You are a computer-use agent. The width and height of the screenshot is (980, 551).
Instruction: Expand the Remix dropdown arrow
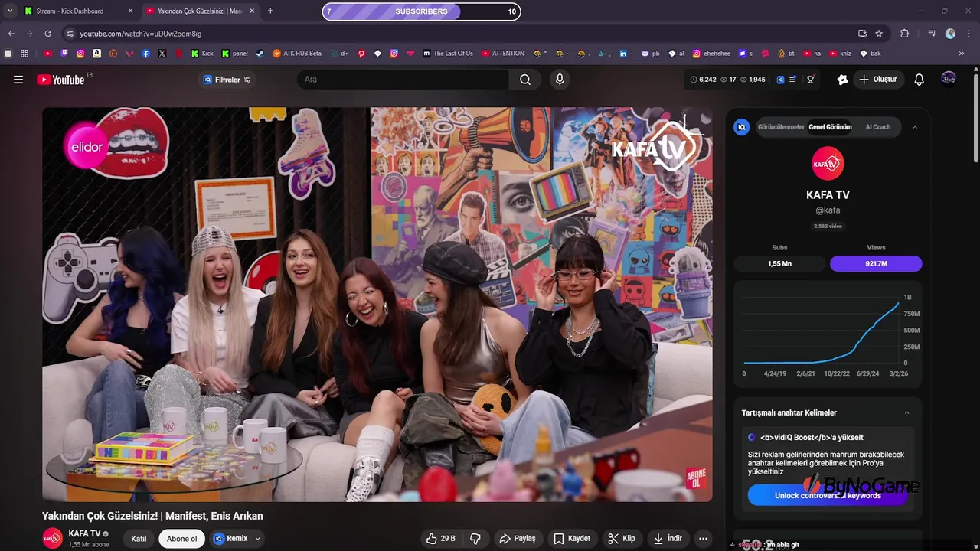coord(258,539)
